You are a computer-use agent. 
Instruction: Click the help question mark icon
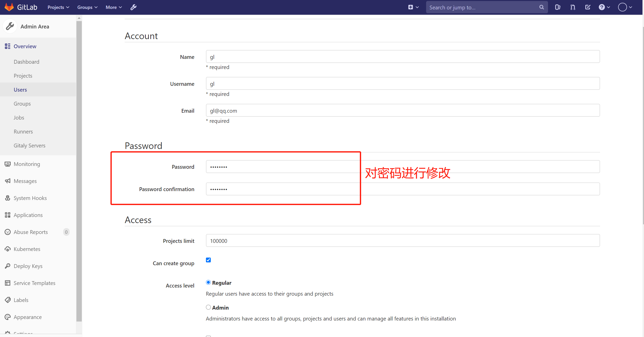[x=602, y=7]
